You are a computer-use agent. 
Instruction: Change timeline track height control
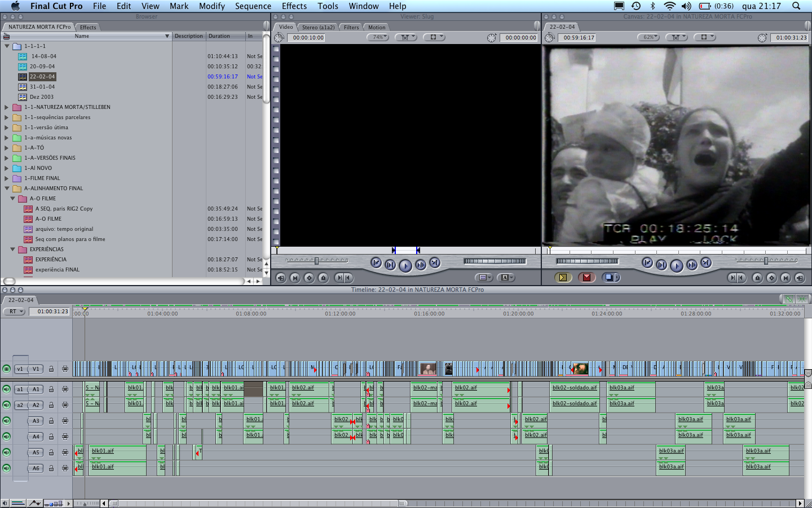point(54,503)
